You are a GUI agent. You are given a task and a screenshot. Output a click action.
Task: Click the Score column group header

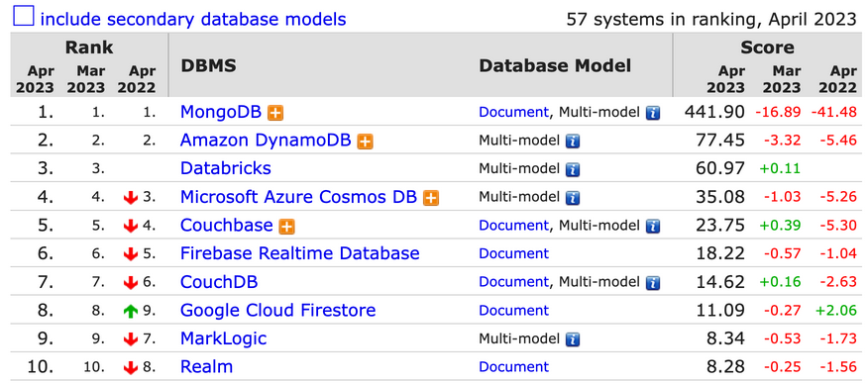click(767, 48)
